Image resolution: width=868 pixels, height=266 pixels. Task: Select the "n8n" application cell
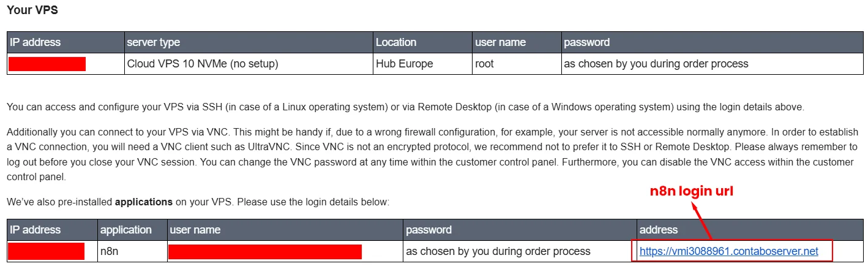110,251
